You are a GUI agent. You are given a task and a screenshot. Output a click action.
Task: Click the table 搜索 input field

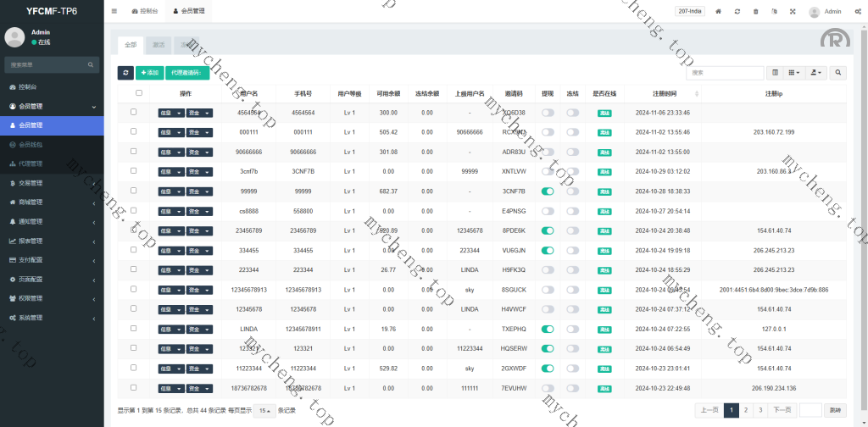[722, 73]
